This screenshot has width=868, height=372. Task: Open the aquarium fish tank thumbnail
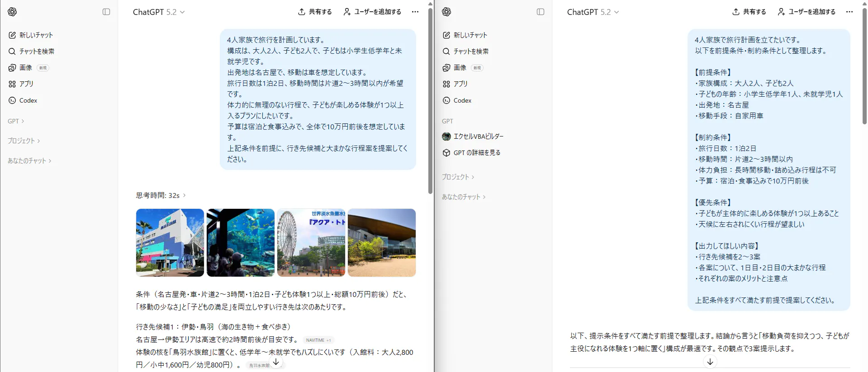(241, 243)
